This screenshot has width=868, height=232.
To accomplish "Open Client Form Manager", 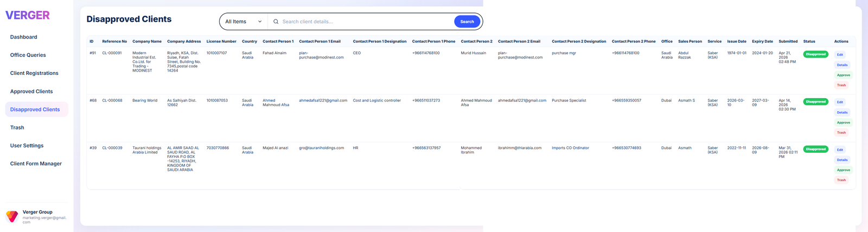I will point(36,164).
